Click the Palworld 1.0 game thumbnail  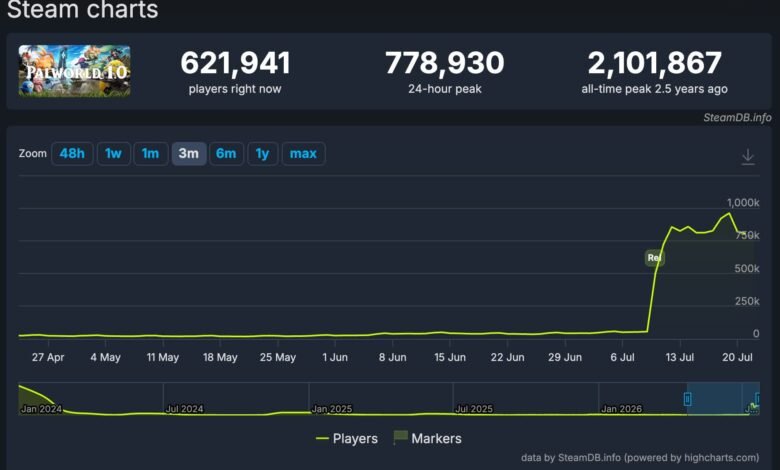(75, 71)
